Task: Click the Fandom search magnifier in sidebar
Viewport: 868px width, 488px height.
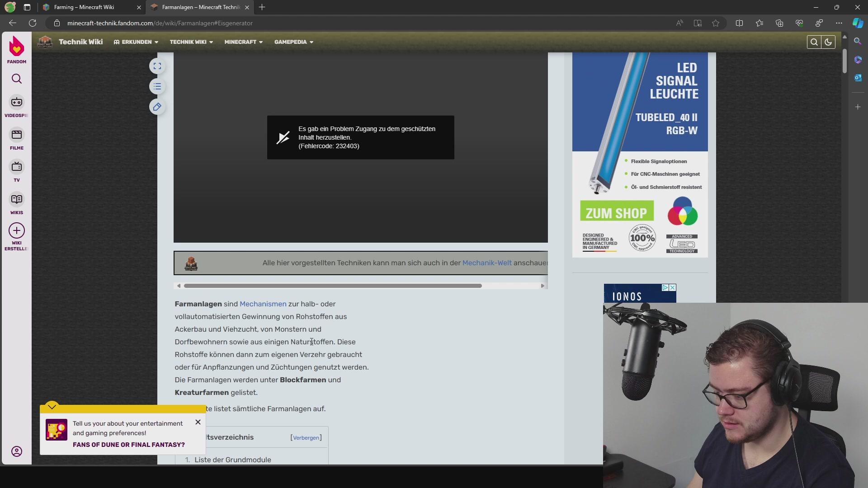Action: coord(17,79)
